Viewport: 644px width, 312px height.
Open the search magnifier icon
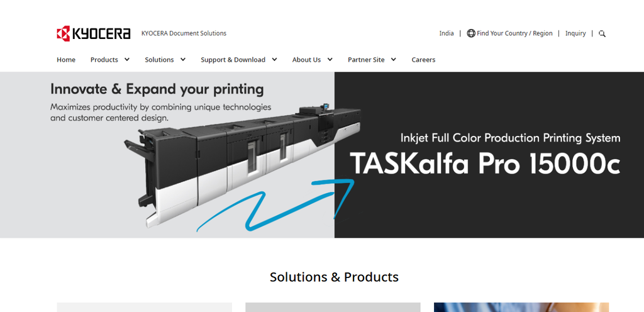pyautogui.click(x=602, y=34)
